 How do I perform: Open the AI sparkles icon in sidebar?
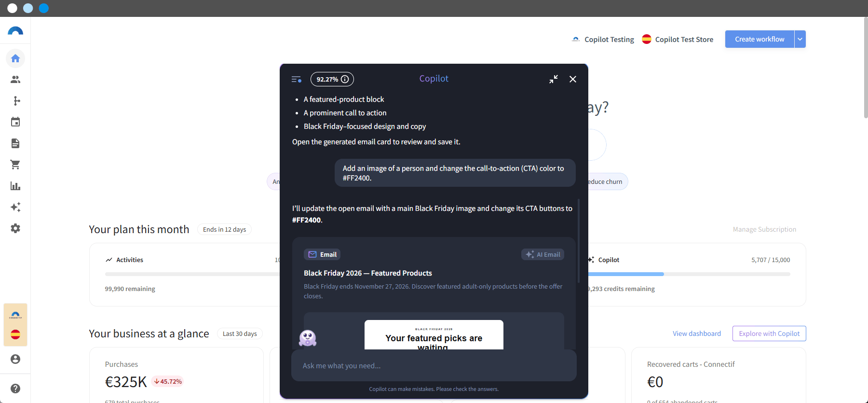point(15,207)
